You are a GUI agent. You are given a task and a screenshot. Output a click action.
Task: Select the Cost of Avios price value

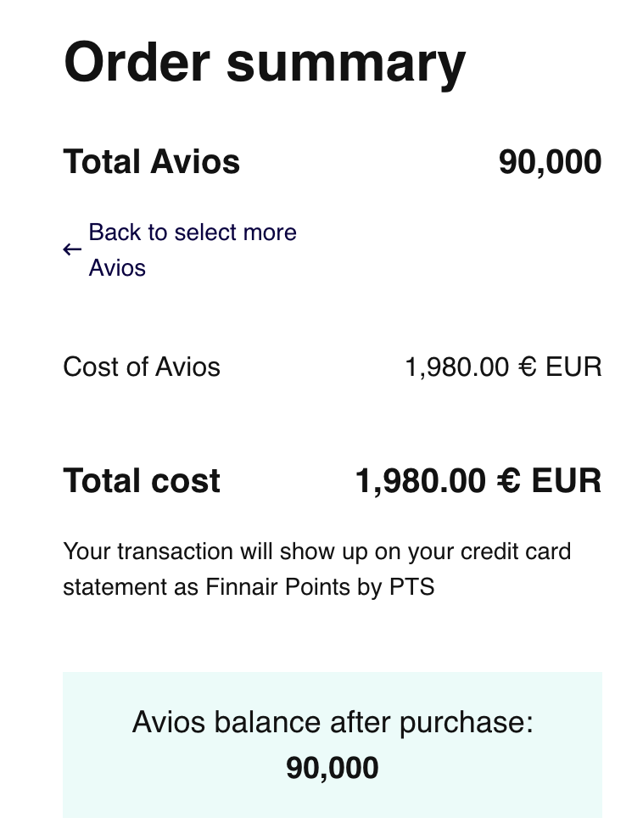(x=503, y=367)
